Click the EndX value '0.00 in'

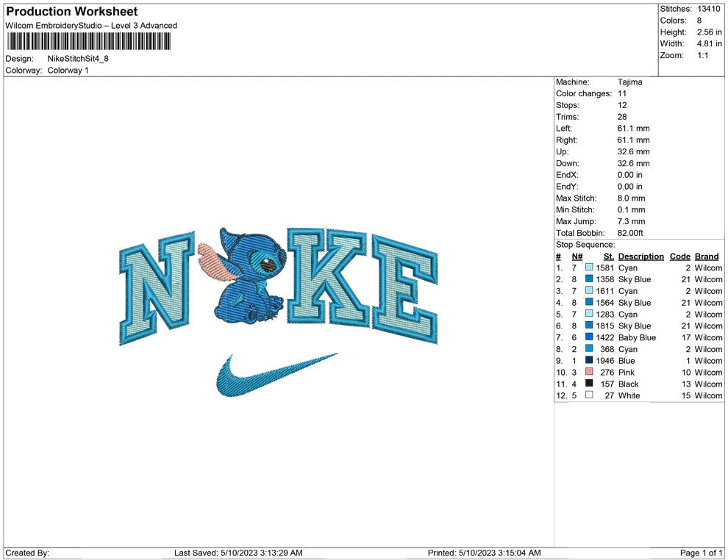pyautogui.click(x=629, y=174)
